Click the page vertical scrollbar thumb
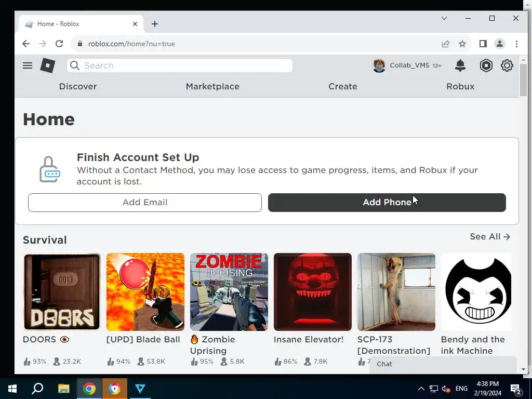 [x=523, y=80]
